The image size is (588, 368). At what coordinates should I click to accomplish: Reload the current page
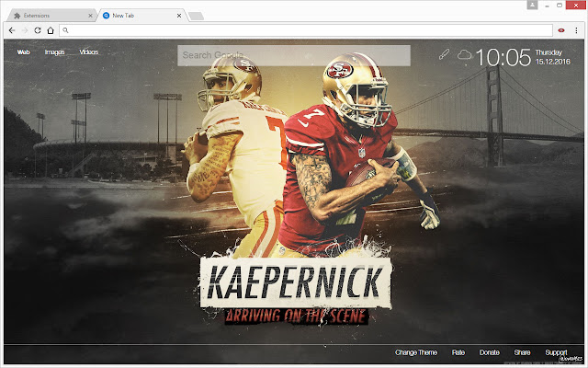pos(38,30)
